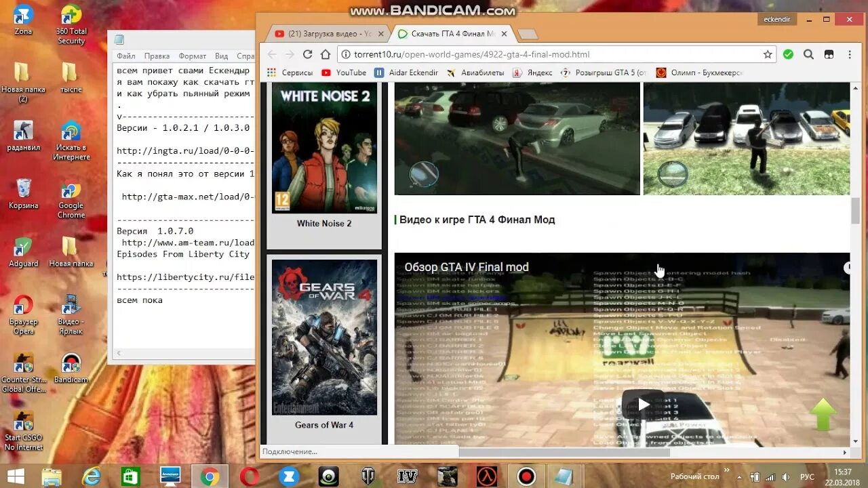The width and height of the screenshot is (868, 488).
Task: Open Искать в Интернете desktop shortcut
Action: point(71,140)
